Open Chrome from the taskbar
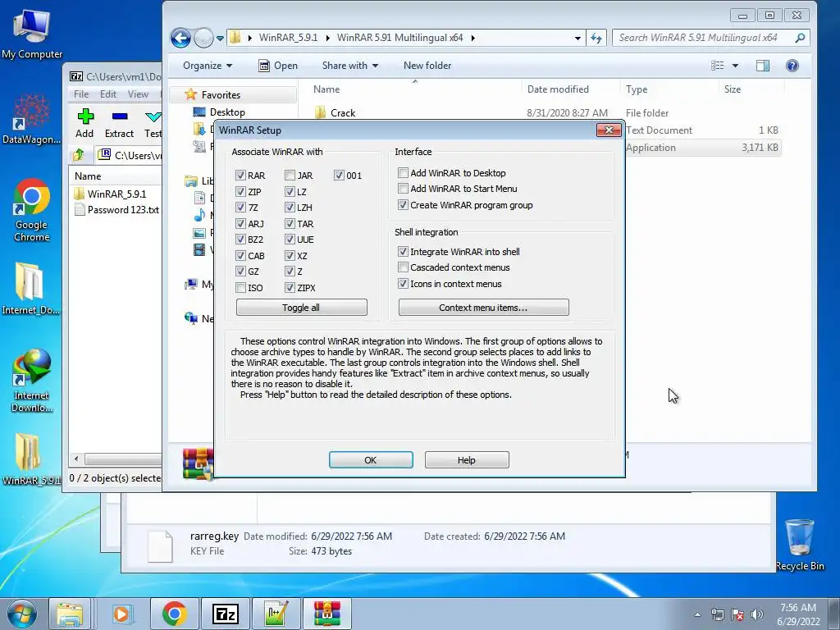The image size is (840, 630). coord(174,614)
